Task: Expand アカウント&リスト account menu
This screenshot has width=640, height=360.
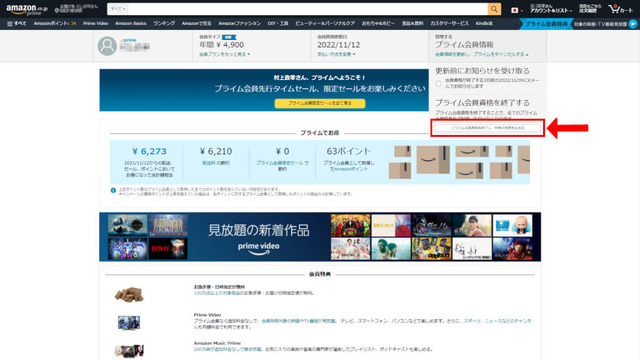Action: [x=551, y=9]
